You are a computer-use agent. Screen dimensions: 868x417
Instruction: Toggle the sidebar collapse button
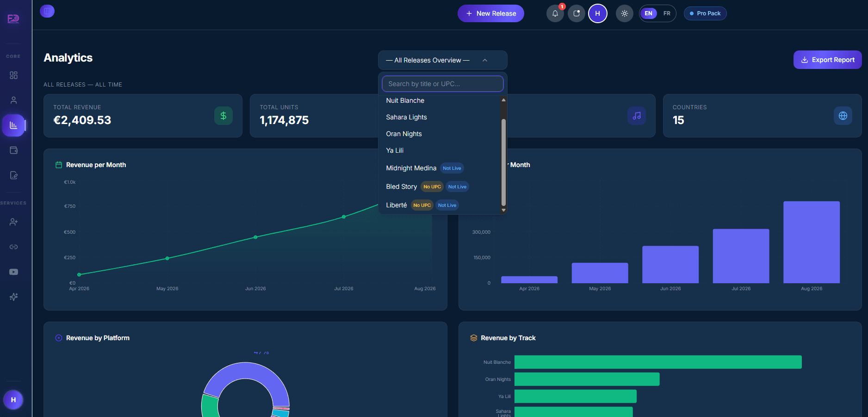pyautogui.click(x=47, y=11)
